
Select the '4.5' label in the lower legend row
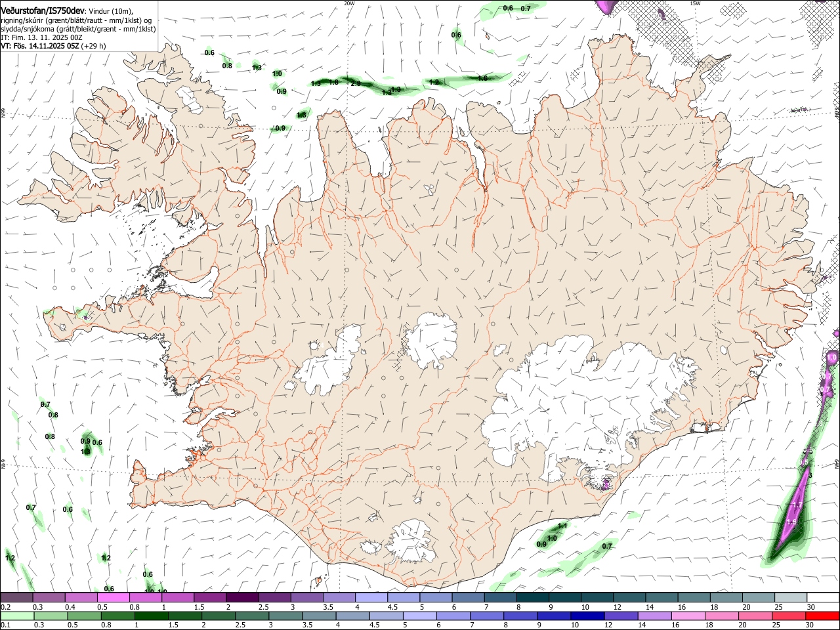point(373,625)
